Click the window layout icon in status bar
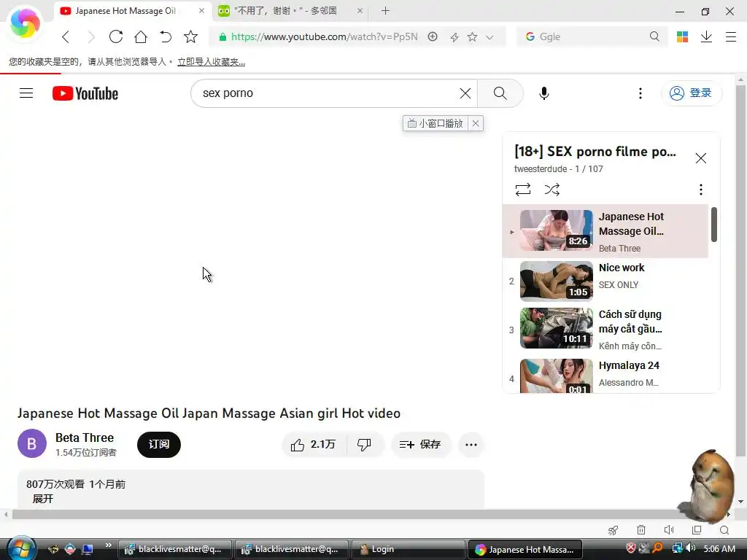The image size is (747, 560). (697, 530)
